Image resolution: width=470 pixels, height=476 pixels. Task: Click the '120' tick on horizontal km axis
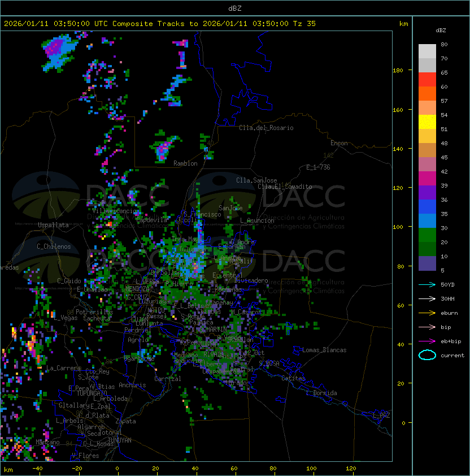[x=351, y=469]
